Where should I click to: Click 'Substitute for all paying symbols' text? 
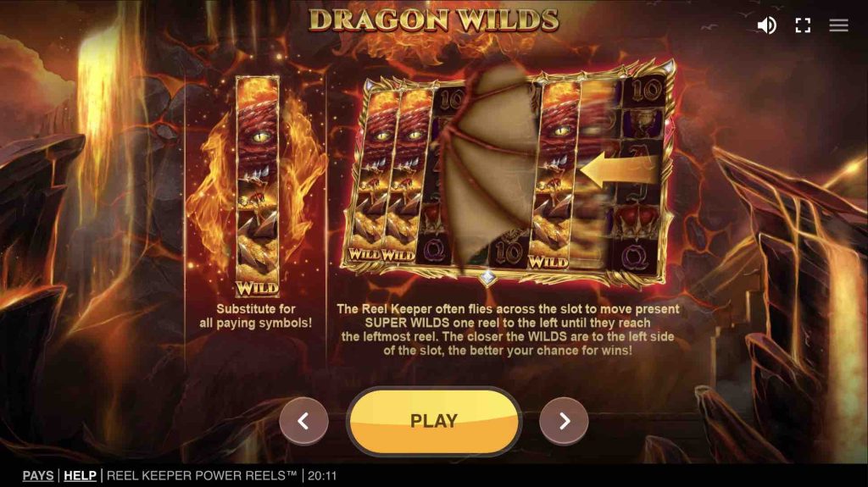[x=256, y=316]
